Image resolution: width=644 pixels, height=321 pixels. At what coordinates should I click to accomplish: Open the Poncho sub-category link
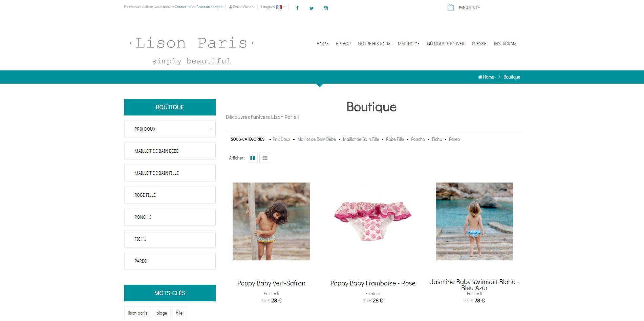(x=418, y=139)
